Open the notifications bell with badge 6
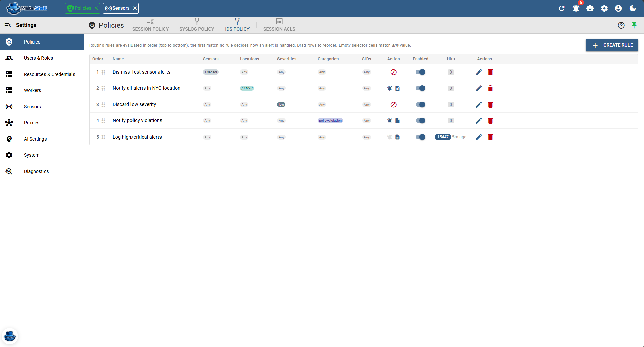644x347 pixels. 576,8
